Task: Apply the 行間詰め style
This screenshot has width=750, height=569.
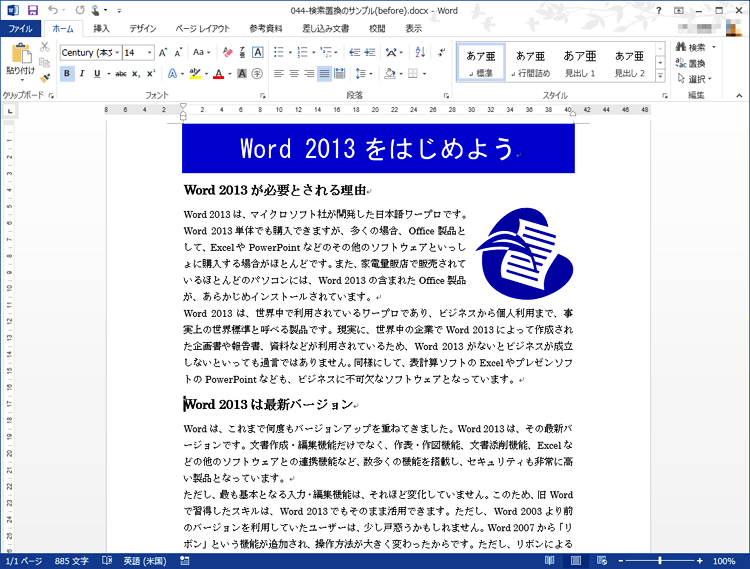Action: click(x=530, y=63)
